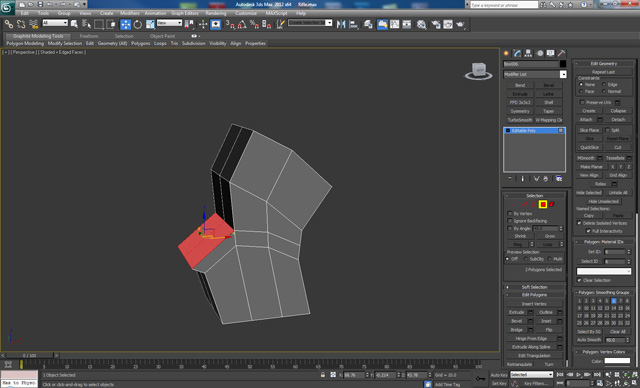Collapse the Edit Geometry rollout
Viewport: 640px width, 388px height.
[x=604, y=63]
